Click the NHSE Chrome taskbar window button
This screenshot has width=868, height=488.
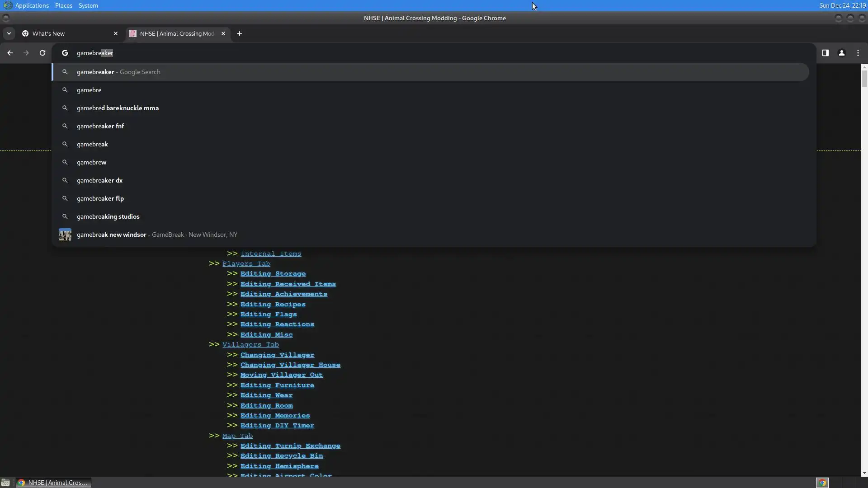pyautogui.click(x=53, y=483)
